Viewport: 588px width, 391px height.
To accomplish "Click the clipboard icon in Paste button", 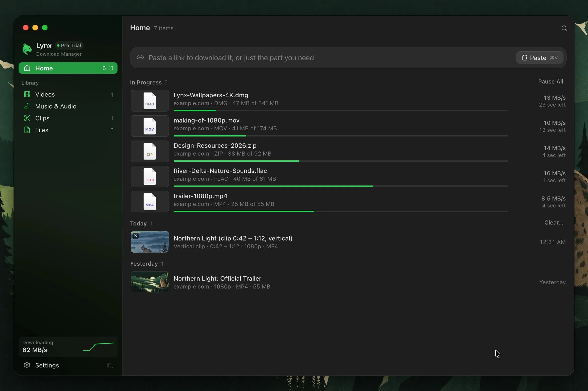I will (x=525, y=58).
